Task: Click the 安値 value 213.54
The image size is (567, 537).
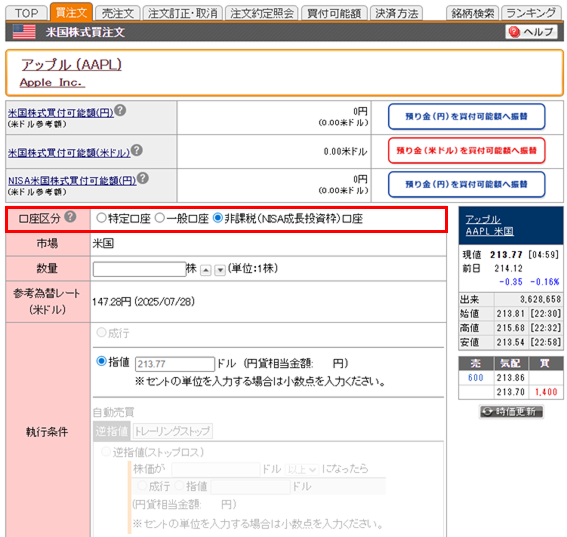Action: click(x=511, y=342)
